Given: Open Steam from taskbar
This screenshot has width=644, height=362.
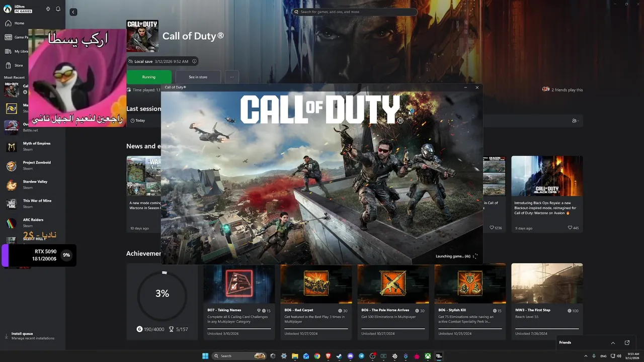Looking at the screenshot, I should (x=339, y=356).
